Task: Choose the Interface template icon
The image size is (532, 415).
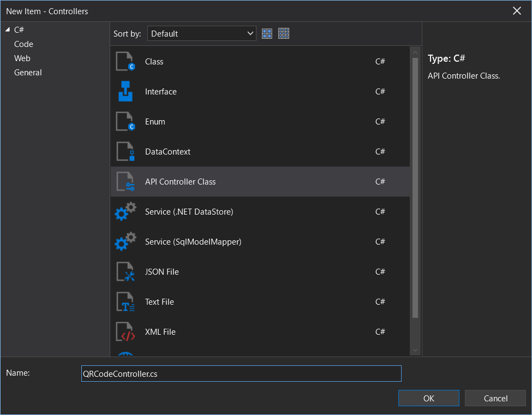Action: click(125, 92)
